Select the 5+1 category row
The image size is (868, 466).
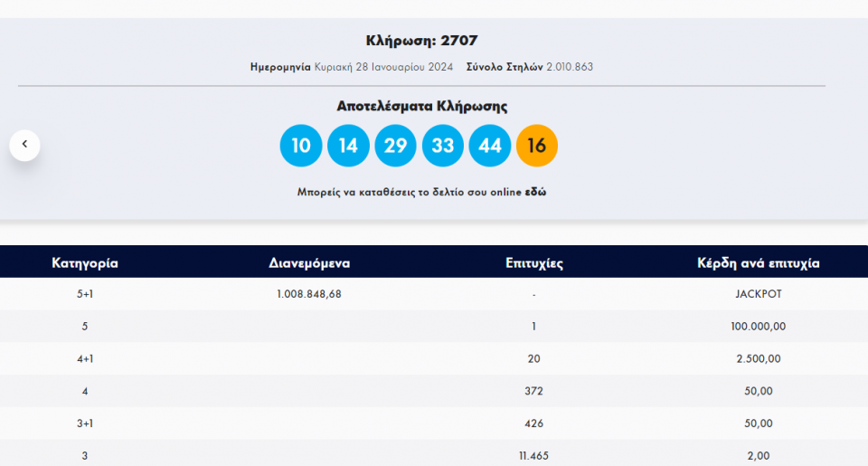click(85, 294)
